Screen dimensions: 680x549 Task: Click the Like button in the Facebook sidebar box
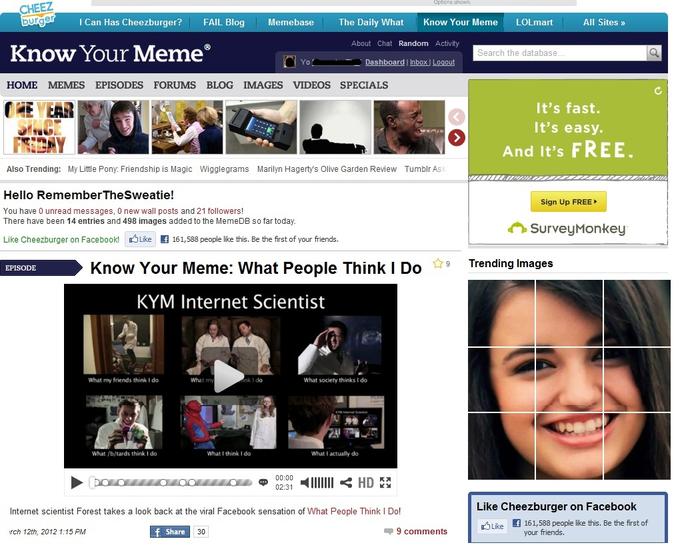[x=492, y=526]
